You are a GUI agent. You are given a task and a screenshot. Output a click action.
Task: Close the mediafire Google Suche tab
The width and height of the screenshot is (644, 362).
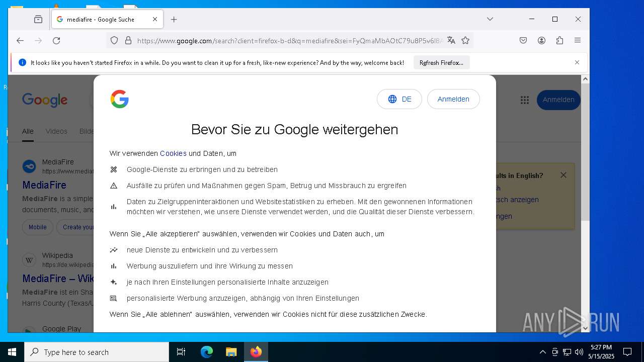click(x=155, y=19)
